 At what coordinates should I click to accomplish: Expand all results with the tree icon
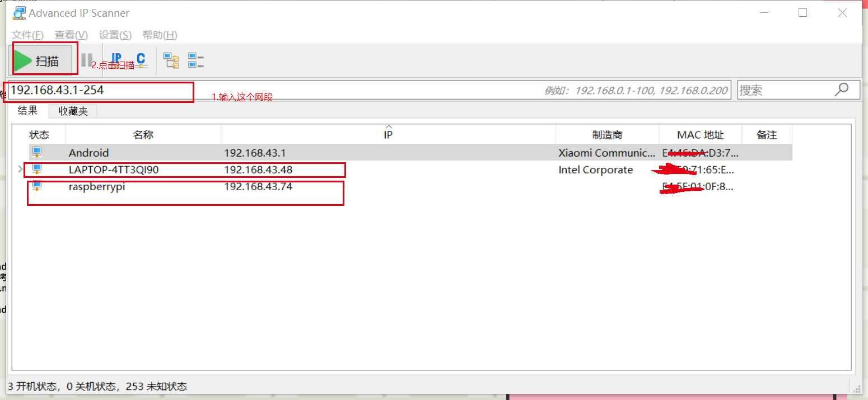(x=171, y=60)
